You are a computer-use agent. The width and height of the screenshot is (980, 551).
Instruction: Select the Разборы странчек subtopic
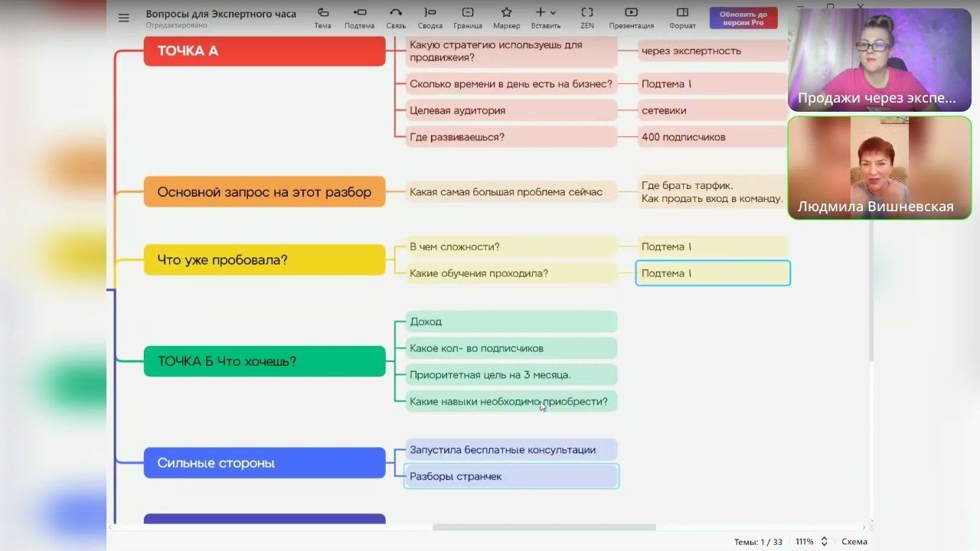coord(511,476)
